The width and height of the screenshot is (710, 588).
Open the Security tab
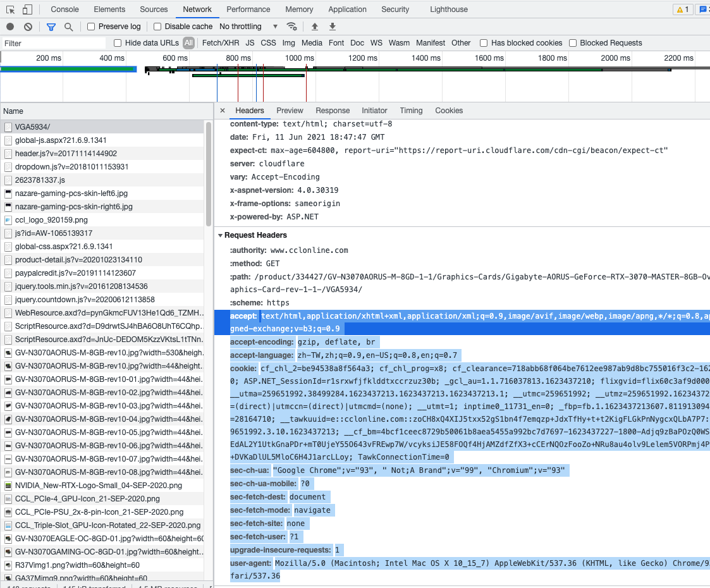pyautogui.click(x=395, y=9)
